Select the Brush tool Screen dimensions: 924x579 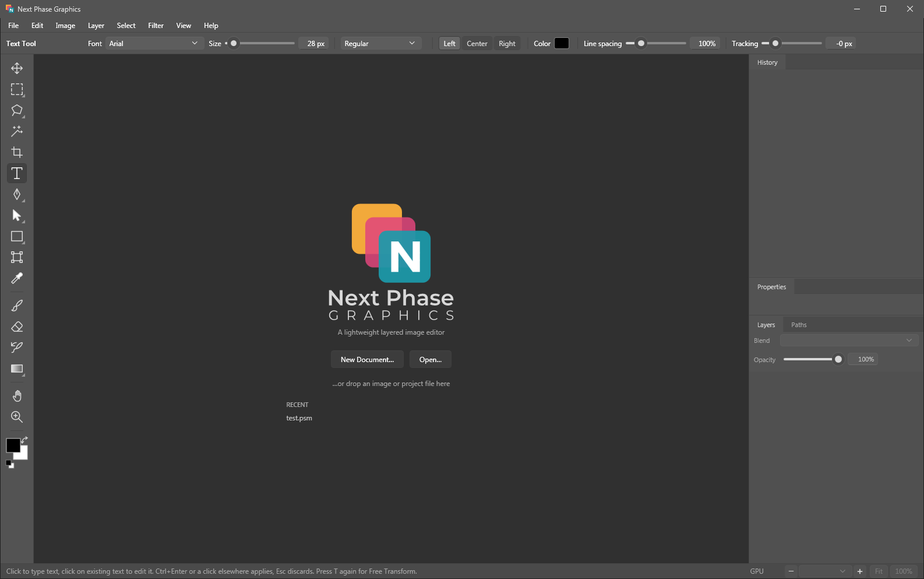(17, 306)
